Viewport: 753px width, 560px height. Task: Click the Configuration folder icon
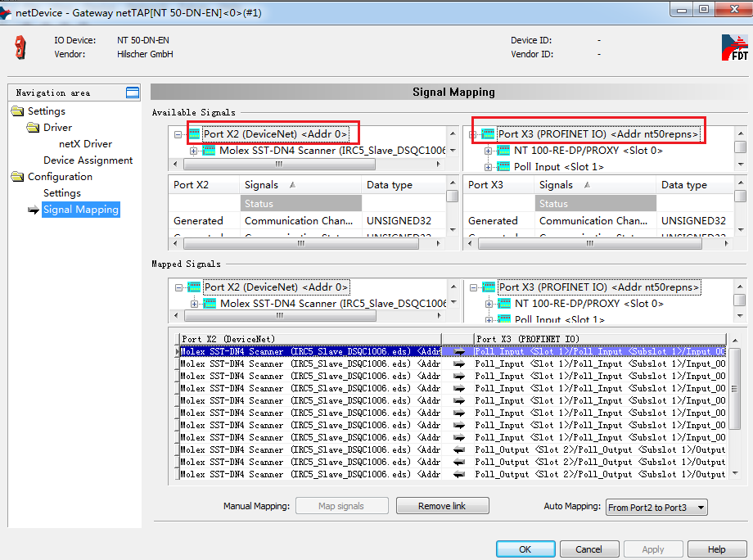pyautogui.click(x=18, y=176)
